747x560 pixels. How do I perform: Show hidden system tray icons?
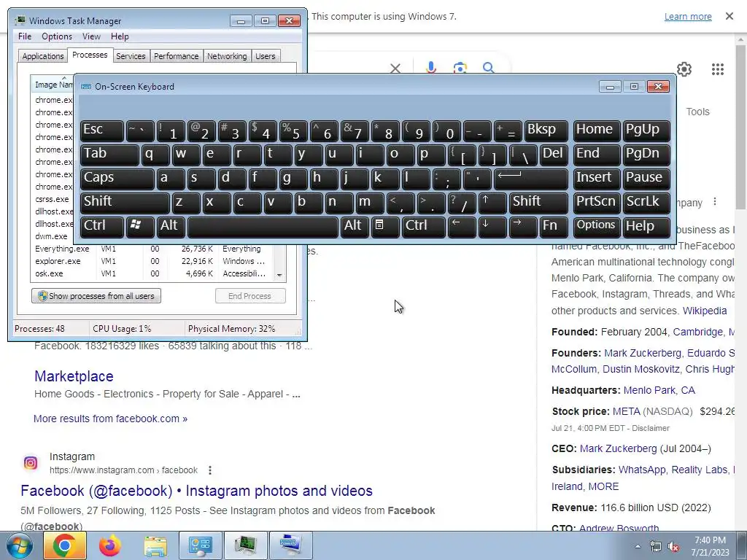[x=638, y=546]
